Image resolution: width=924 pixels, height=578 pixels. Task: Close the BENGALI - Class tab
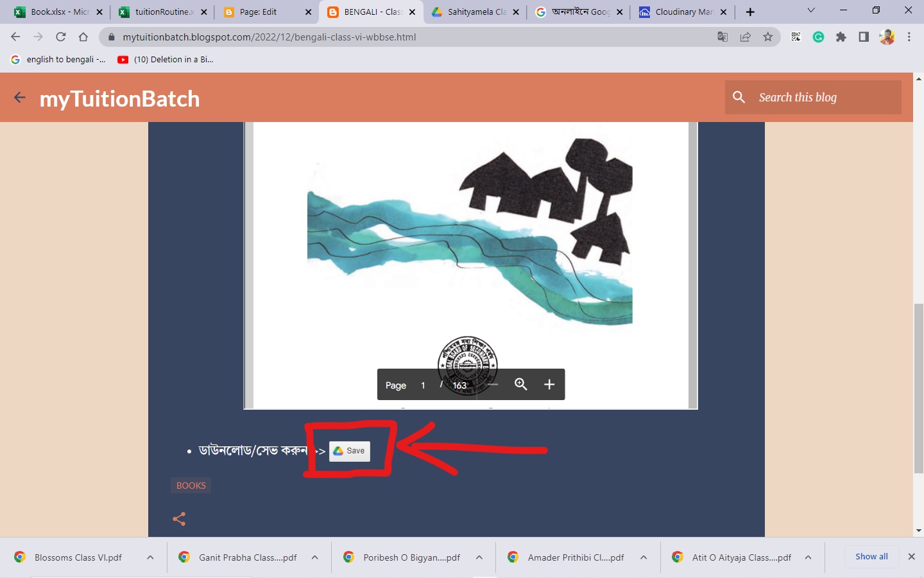click(x=412, y=12)
